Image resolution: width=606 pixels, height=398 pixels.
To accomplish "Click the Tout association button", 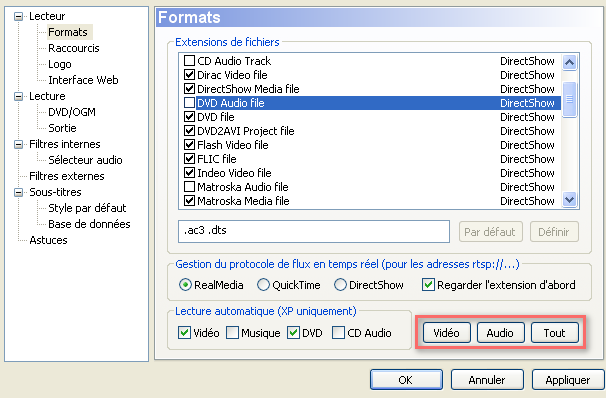I will [x=555, y=333].
